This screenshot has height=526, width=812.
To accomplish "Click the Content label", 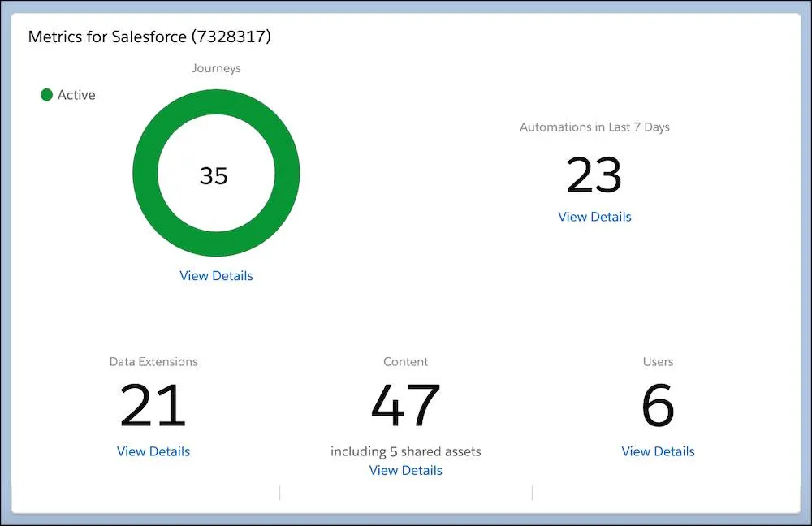I will 405,361.
